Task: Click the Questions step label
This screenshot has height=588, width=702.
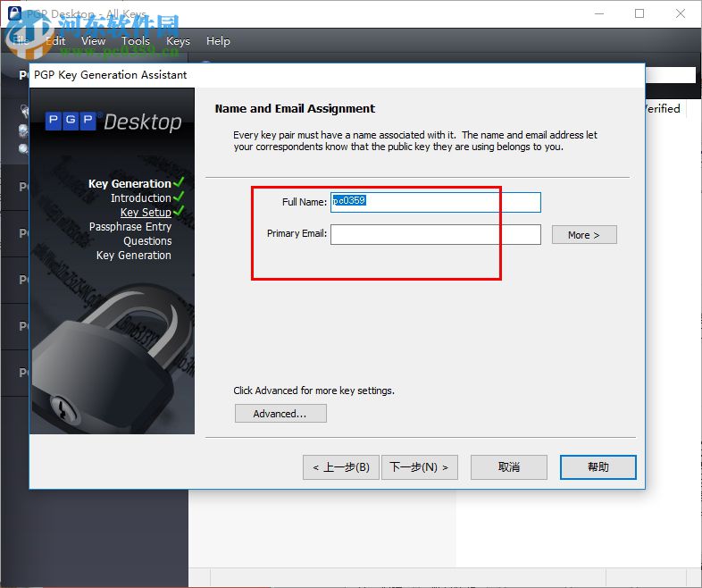Action: tap(147, 241)
